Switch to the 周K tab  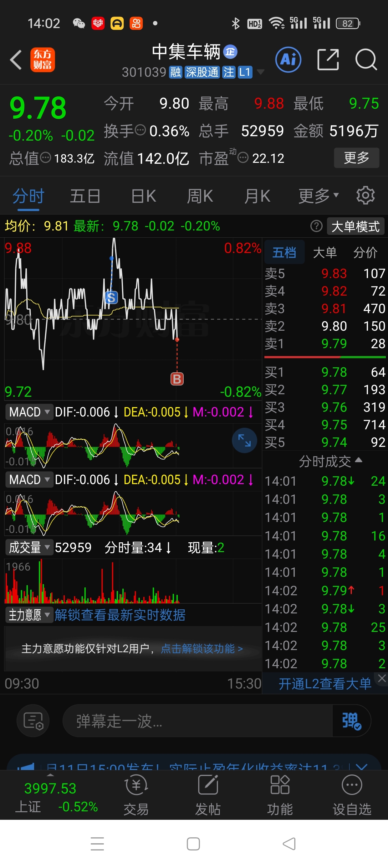point(200,196)
